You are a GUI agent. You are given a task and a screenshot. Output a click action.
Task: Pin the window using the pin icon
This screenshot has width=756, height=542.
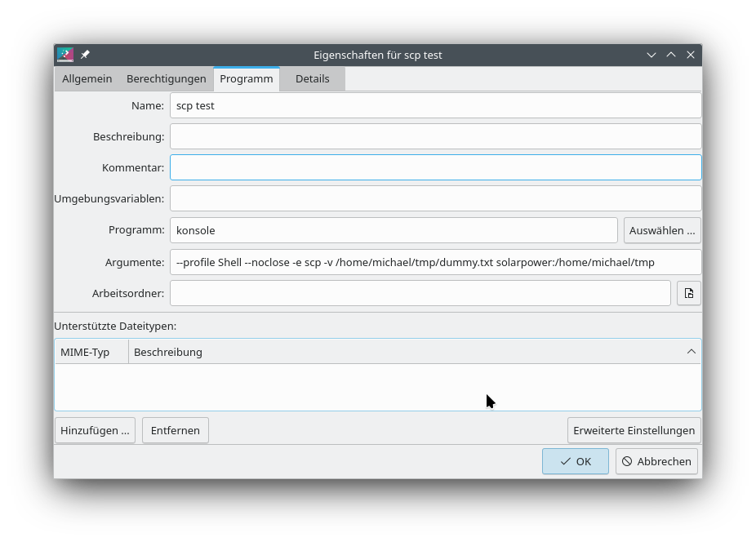point(85,55)
